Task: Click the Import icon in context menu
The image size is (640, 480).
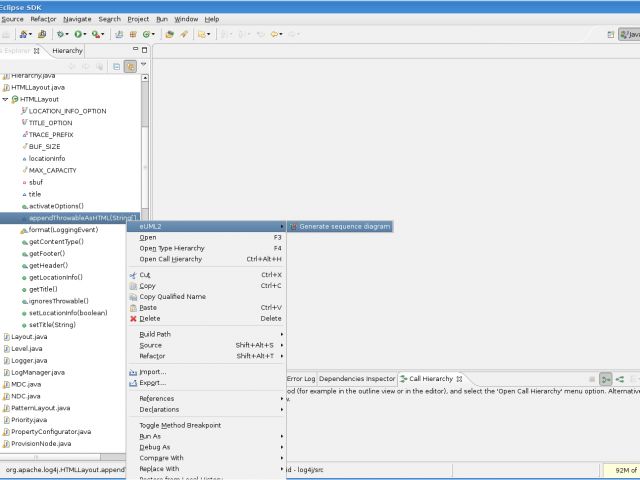Action: point(132,372)
